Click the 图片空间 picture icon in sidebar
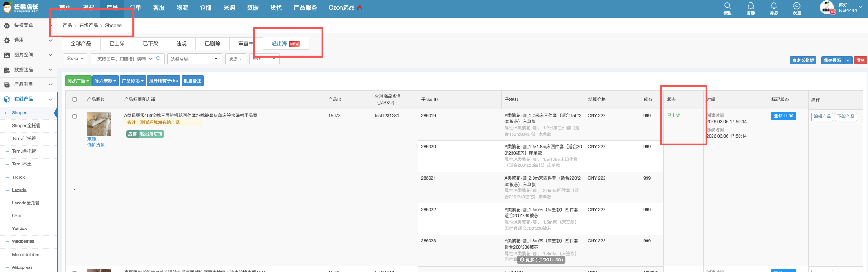This screenshot has width=868, height=272. (x=7, y=55)
